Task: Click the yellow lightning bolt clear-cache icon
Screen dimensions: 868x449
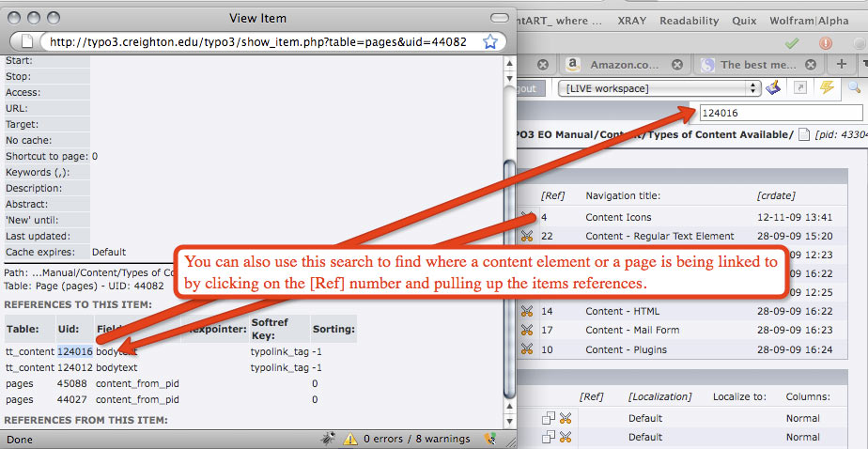Action: pyautogui.click(x=827, y=87)
